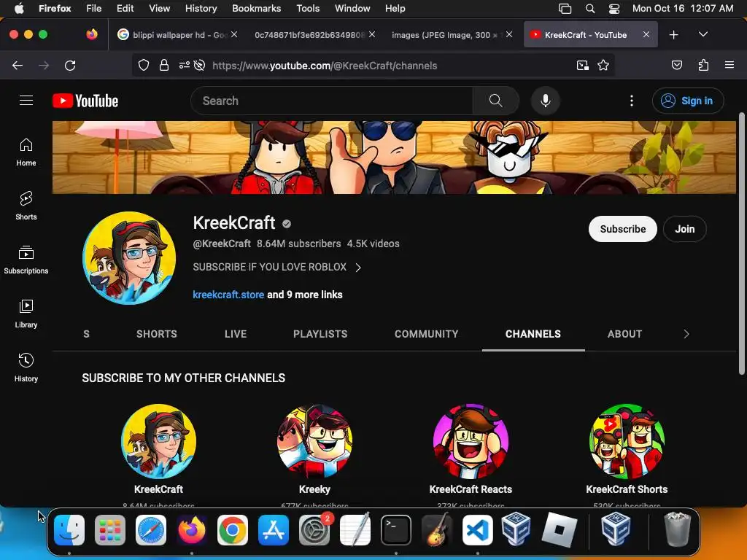The width and height of the screenshot is (747, 560).
Task: Click the YouTube Search input field
Action: point(332,101)
